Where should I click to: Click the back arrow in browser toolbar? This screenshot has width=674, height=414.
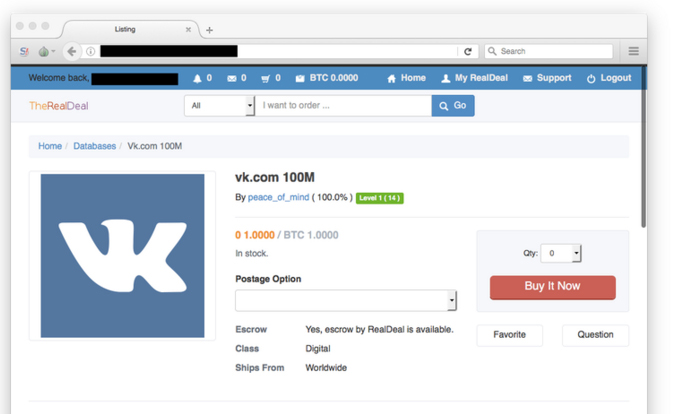72,52
